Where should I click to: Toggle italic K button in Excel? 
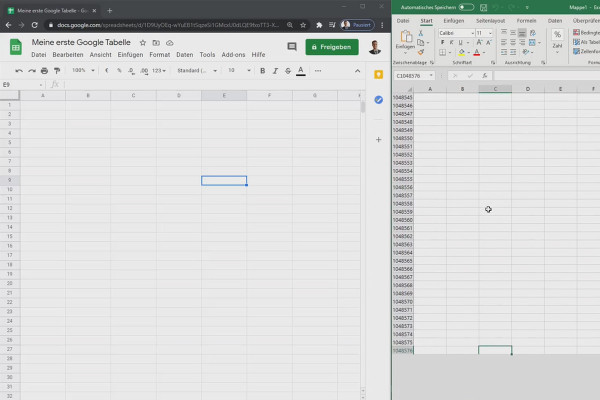tap(452, 42)
